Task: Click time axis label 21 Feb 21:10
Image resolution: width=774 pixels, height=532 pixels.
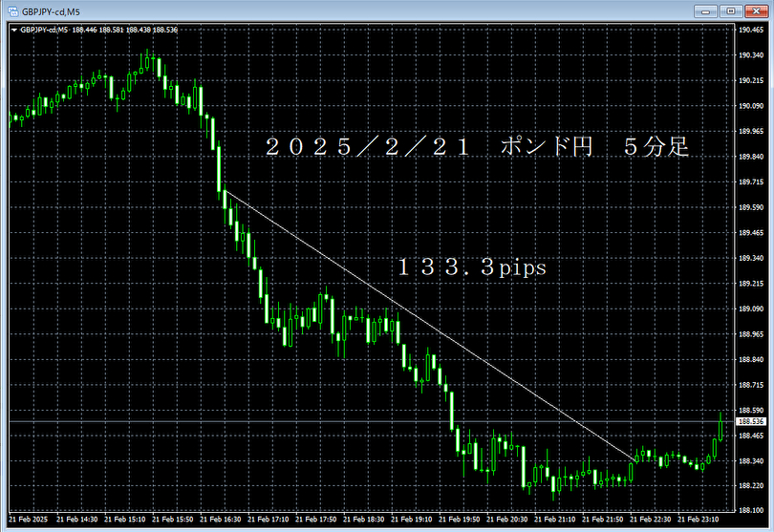Action: 555,520
